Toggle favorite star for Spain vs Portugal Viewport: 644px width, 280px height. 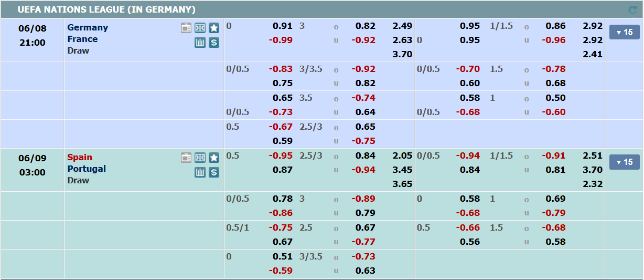pyautogui.click(x=213, y=158)
